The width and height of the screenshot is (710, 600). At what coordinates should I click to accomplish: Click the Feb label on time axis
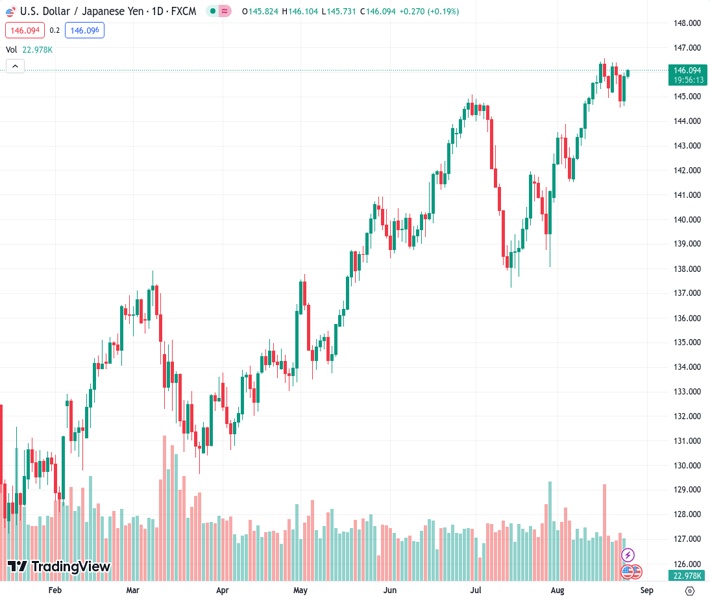[x=55, y=591]
